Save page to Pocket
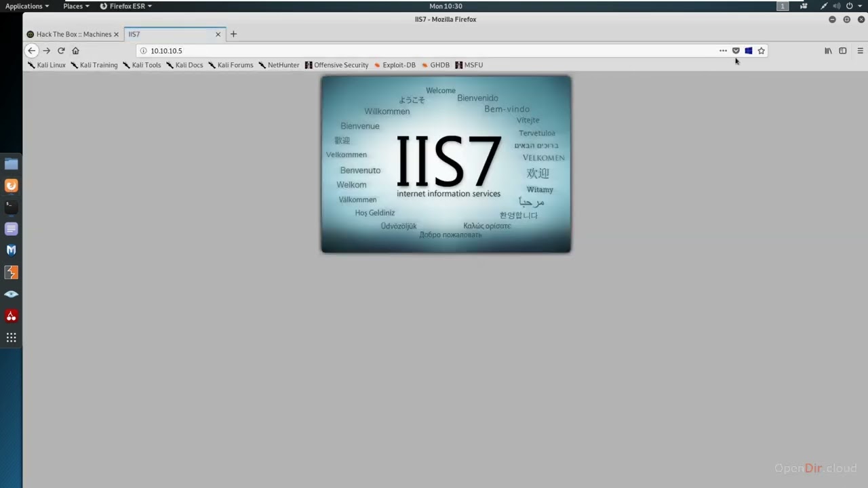The image size is (868, 488). (x=736, y=51)
